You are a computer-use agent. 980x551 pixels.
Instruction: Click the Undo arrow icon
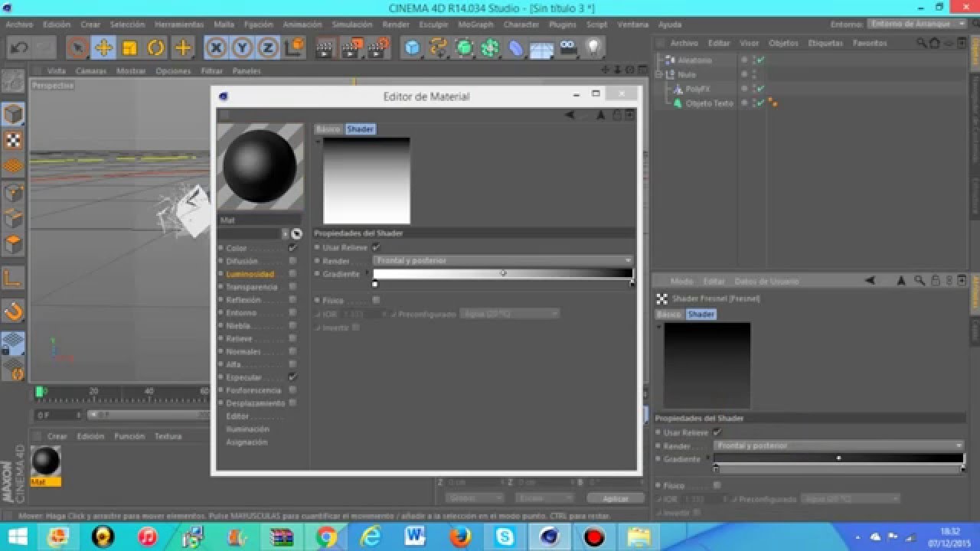pyautogui.click(x=19, y=48)
